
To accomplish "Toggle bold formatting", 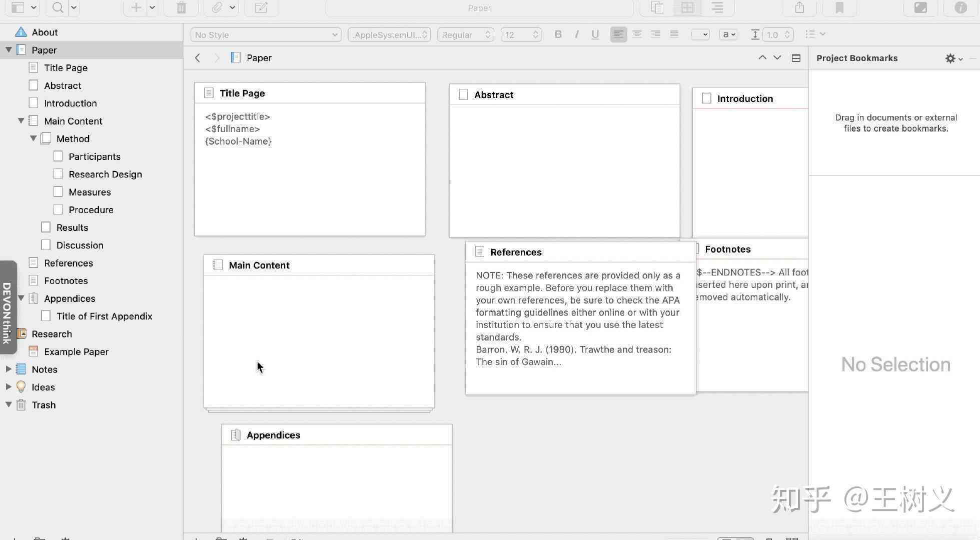I will [558, 34].
